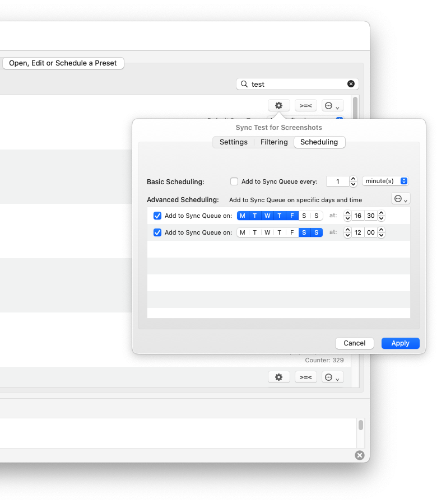Open Advanced Scheduling ellipsis options menu

[x=400, y=199]
